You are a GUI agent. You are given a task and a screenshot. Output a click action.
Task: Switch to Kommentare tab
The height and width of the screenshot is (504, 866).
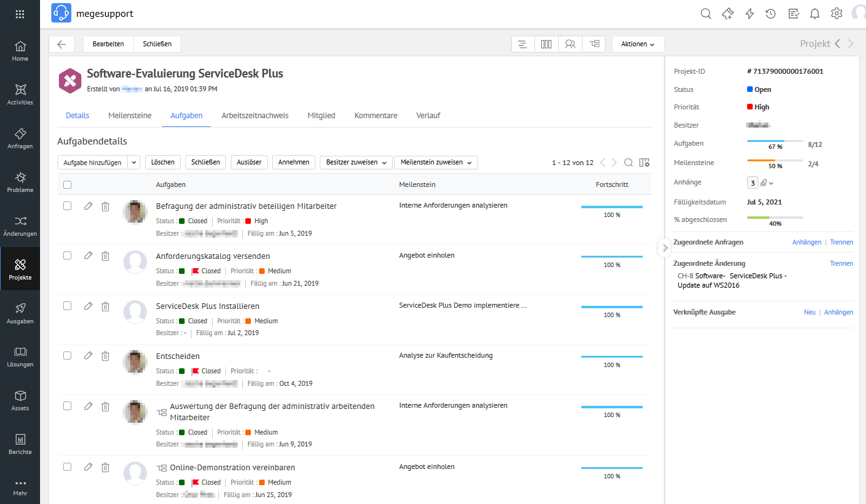coord(376,116)
